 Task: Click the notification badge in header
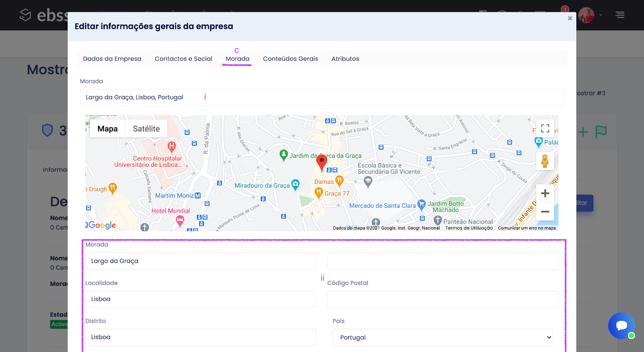point(565,9)
